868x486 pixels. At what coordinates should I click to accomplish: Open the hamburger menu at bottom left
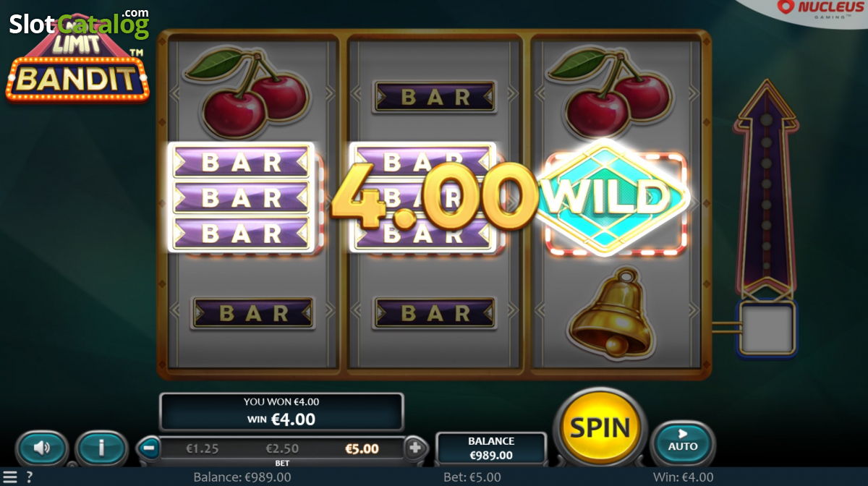[x=9, y=477]
